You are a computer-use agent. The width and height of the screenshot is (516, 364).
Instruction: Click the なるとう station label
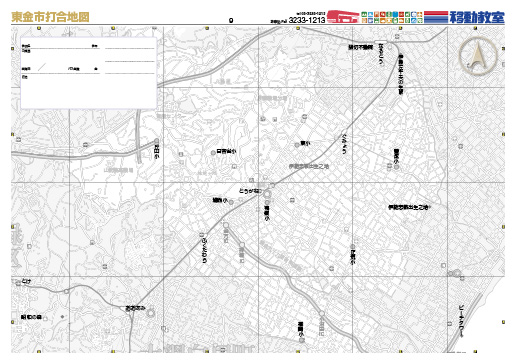pos(381,54)
